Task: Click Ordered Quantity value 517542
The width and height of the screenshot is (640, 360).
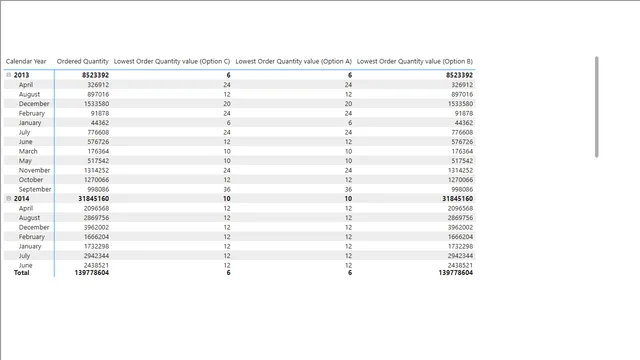Action: [98, 161]
